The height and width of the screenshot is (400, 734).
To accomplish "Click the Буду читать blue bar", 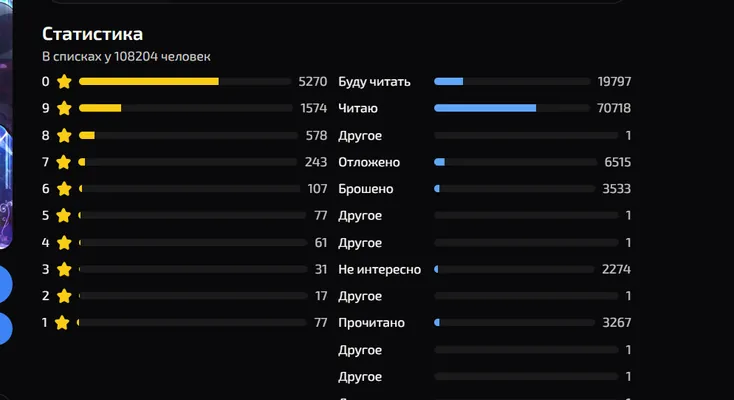I will click(x=448, y=81).
